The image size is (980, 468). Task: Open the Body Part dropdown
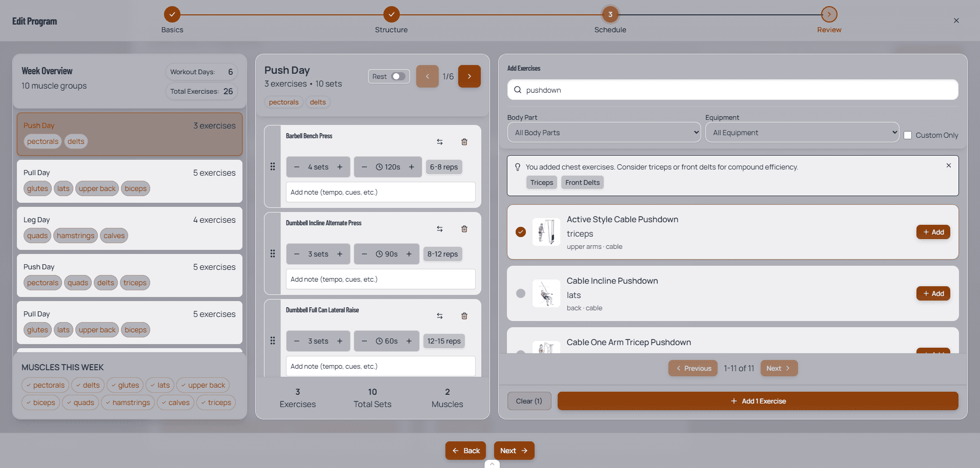(x=603, y=132)
